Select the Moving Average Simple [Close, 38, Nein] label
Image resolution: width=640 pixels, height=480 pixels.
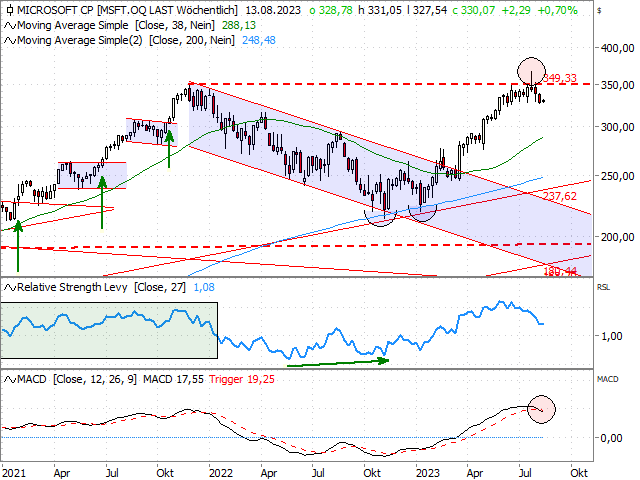116,25
